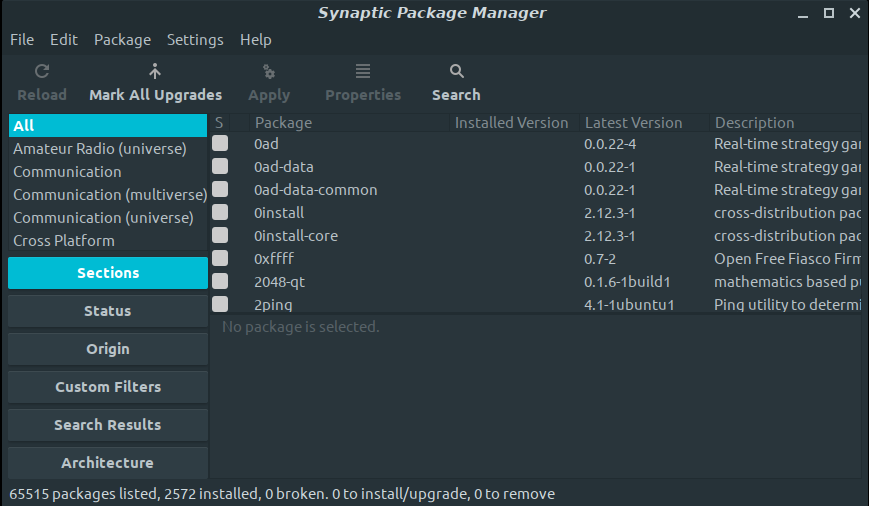The height and width of the screenshot is (506, 869).
Task: Sort by the Latest Version column
Action: 633,123
